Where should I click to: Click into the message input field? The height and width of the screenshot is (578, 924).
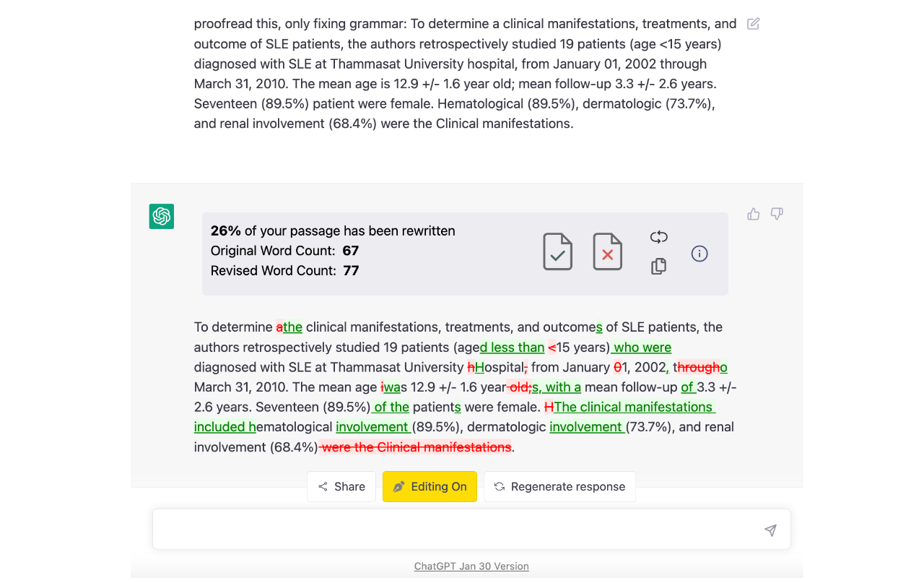tap(455, 530)
